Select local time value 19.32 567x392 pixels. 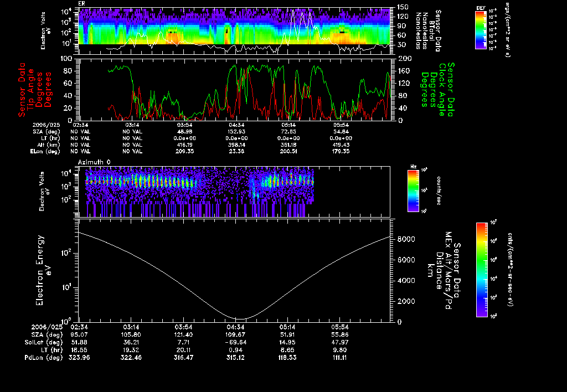(x=131, y=350)
